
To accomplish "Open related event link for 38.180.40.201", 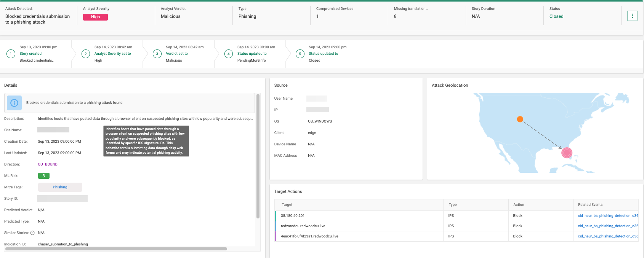I will click(607, 216).
